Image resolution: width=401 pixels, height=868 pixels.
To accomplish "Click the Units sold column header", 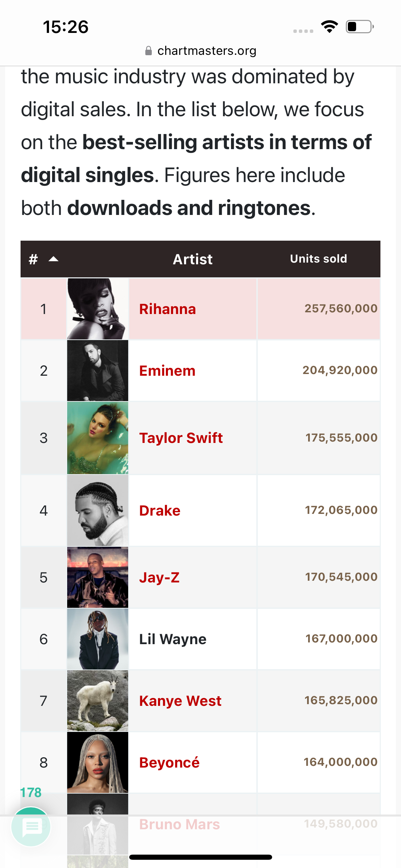I will click(x=318, y=259).
